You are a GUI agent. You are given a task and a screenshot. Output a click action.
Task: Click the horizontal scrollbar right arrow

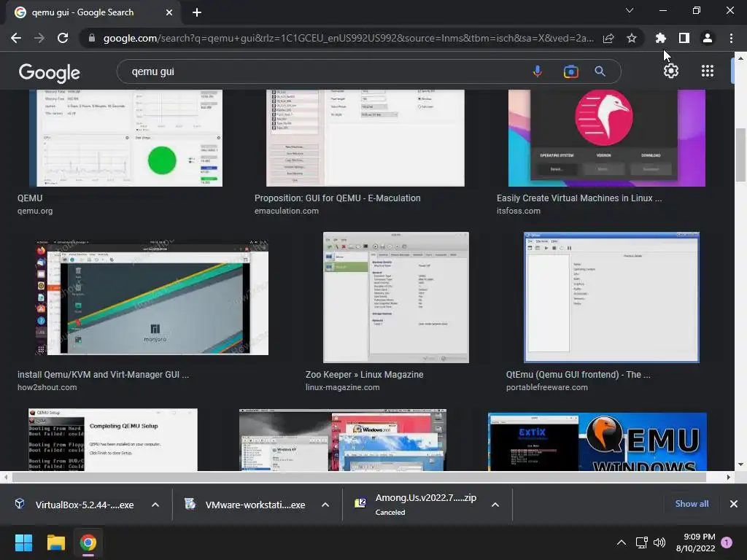point(729,477)
